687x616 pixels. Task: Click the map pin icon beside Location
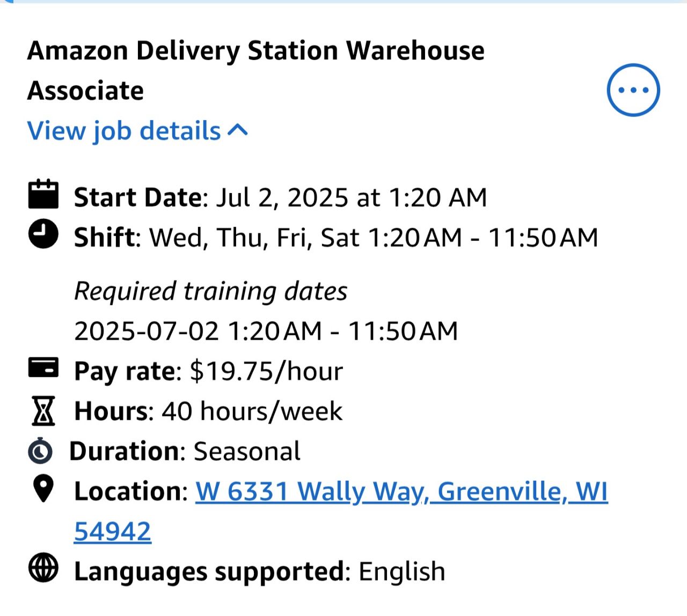(x=43, y=489)
